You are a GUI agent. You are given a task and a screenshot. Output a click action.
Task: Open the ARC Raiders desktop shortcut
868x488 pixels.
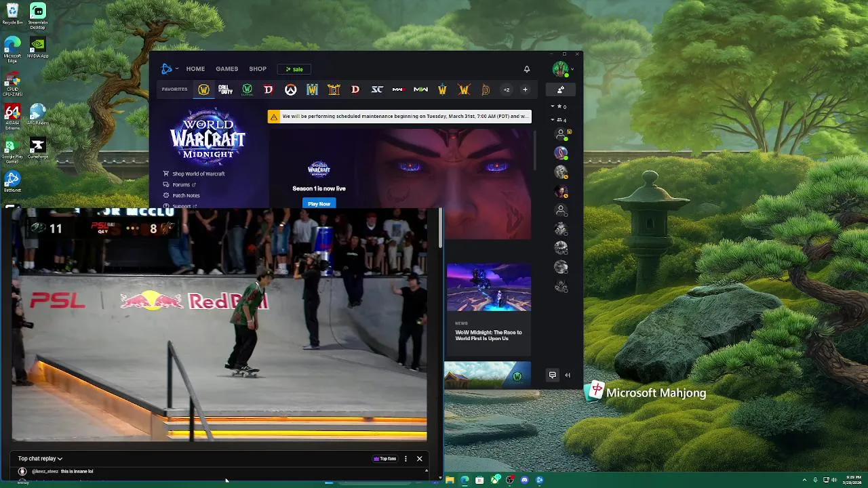point(38,115)
